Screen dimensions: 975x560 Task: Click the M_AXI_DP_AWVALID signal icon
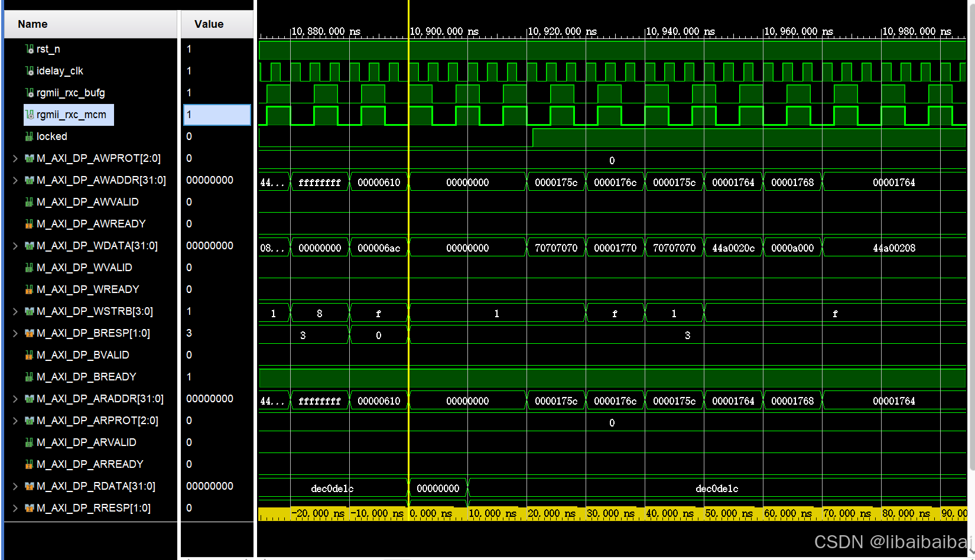[x=29, y=202]
